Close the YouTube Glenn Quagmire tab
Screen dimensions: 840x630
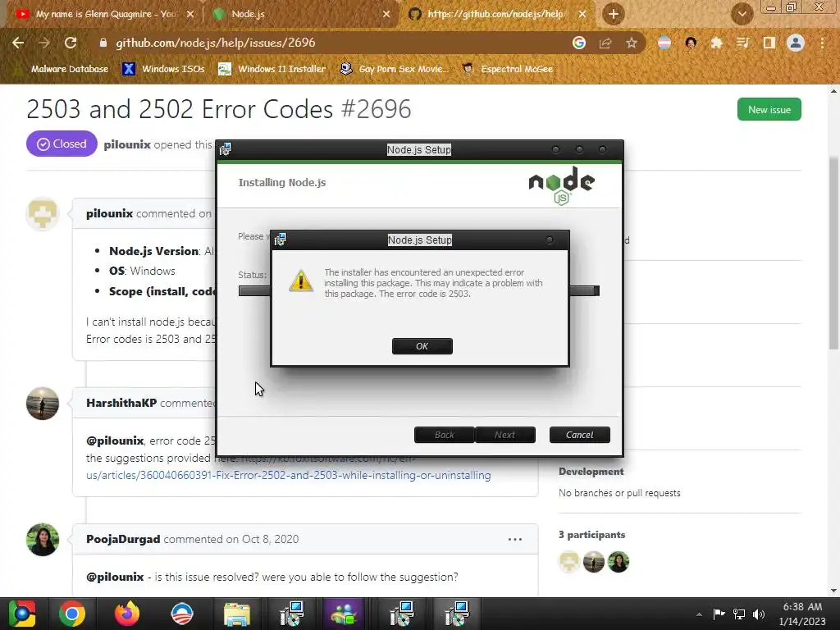pos(190,14)
